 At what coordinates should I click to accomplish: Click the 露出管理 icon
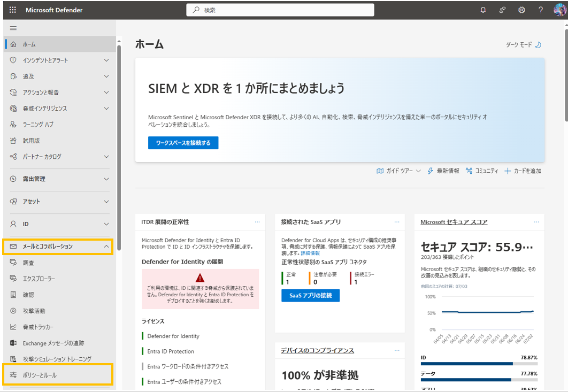(x=13, y=179)
